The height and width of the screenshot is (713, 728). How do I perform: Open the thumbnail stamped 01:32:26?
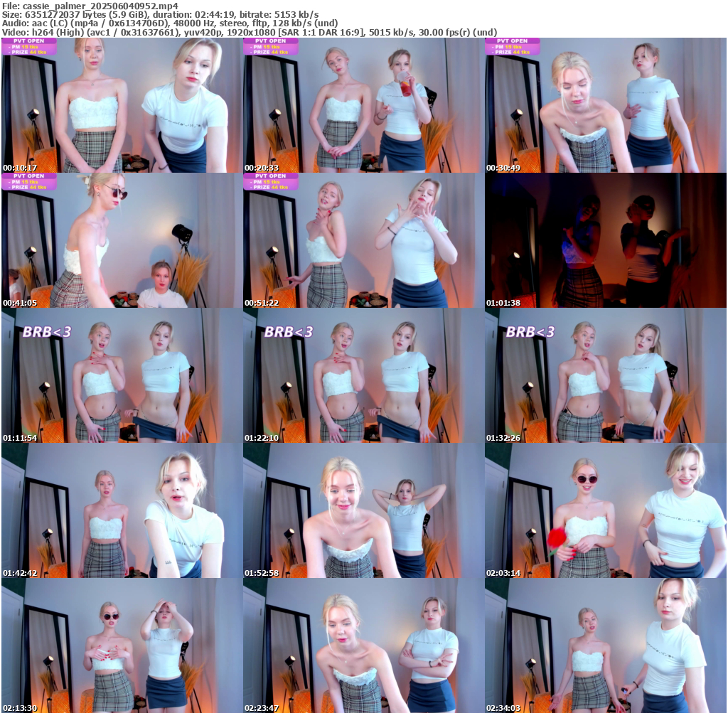tap(606, 375)
